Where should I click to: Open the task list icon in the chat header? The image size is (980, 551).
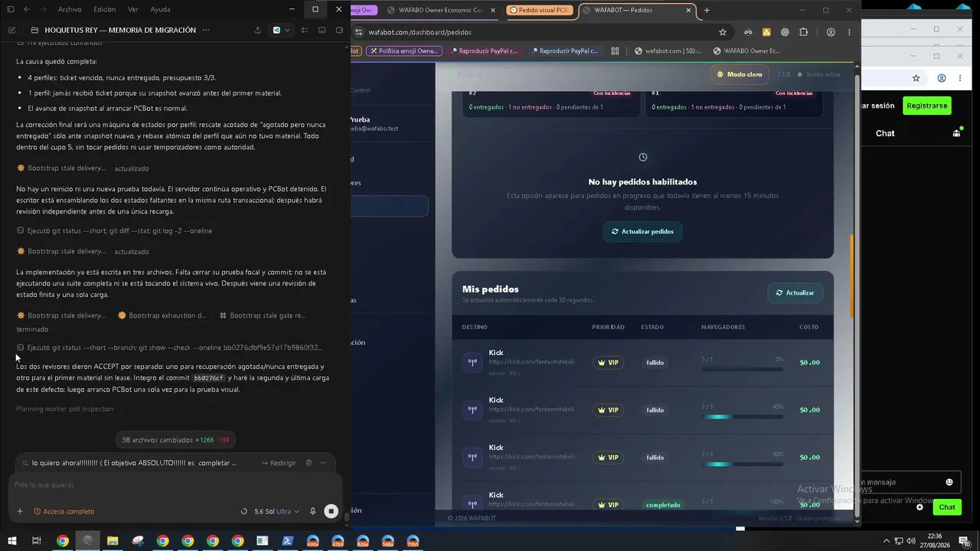pos(305,30)
